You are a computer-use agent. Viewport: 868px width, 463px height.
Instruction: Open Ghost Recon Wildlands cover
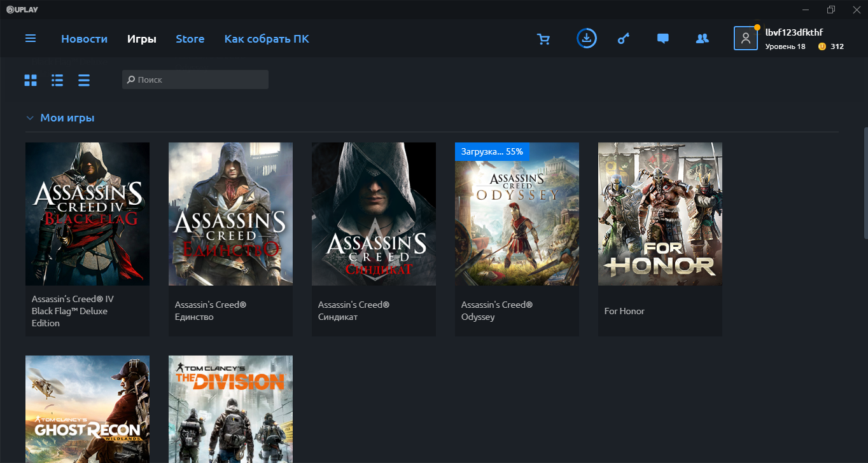[87, 409]
